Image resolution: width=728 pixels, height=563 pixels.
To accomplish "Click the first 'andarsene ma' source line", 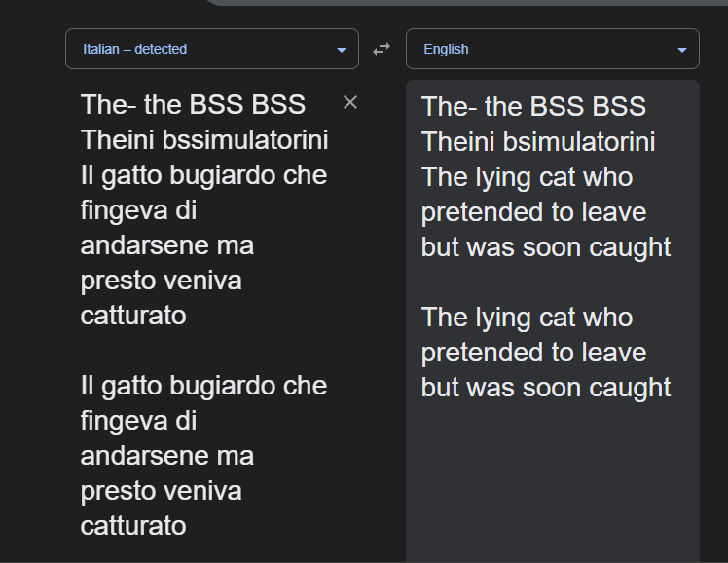I will [166, 245].
